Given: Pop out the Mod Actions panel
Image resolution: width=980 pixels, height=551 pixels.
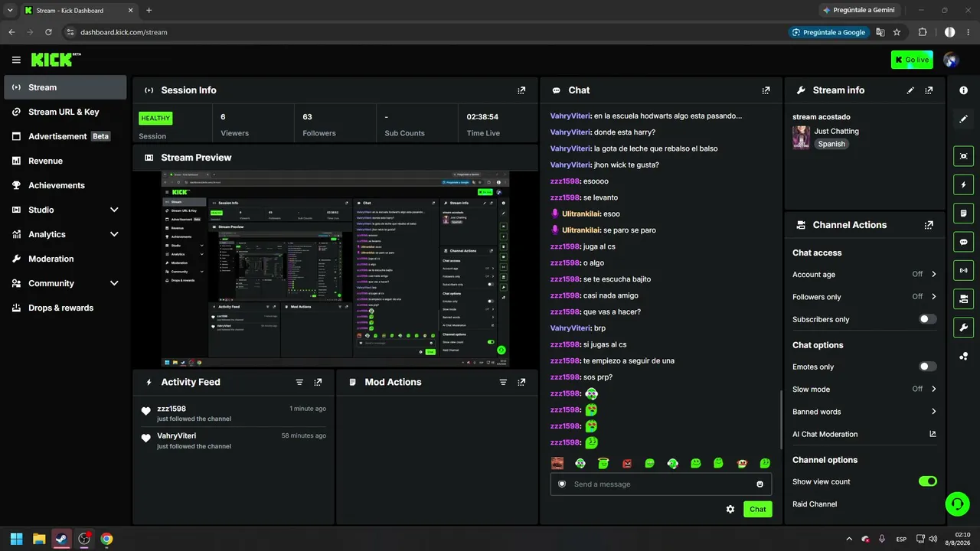Looking at the screenshot, I should click(521, 382).
